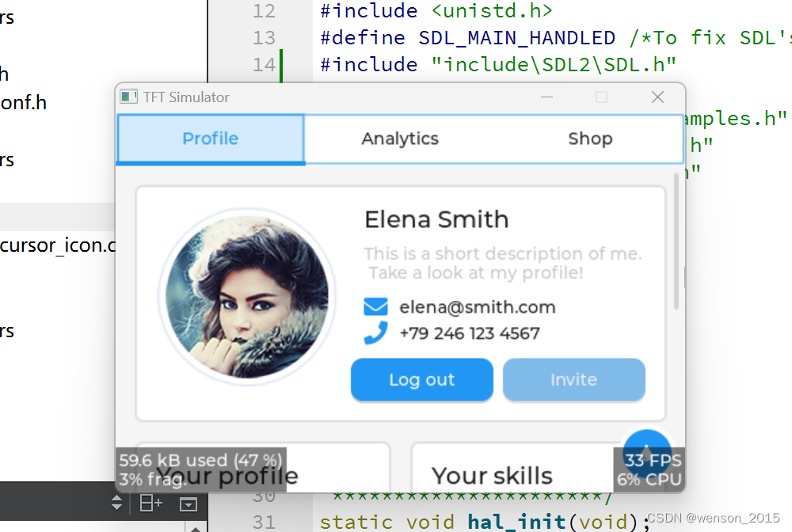Click the #include <unistd.h> code line
Image resolution: width=792 pixels, height=532 pixels.
(436, 10)
